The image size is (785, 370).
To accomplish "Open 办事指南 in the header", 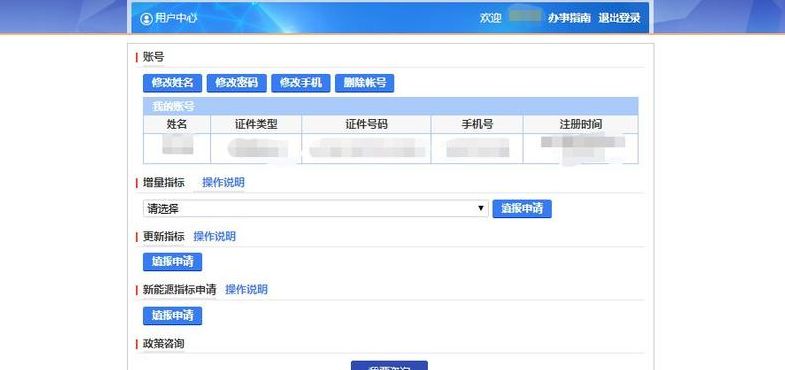I will tap(569, 18).
